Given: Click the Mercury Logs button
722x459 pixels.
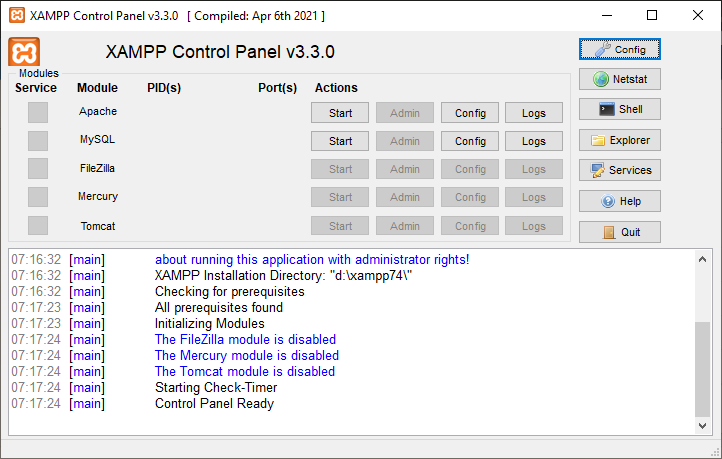Looking at the screenshot, I should [534, 197].
